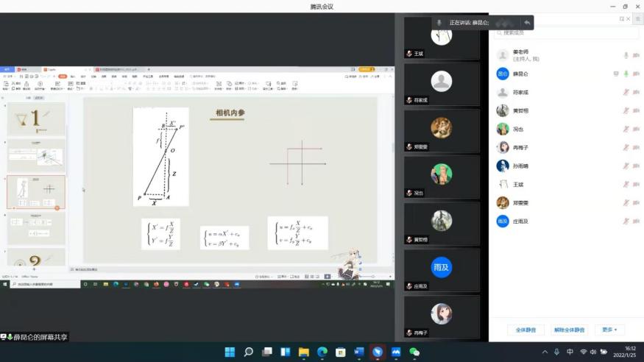Click the 解除全体静音 button
The height and width of the screenshot is (362, 644).
tap(569, 330)
